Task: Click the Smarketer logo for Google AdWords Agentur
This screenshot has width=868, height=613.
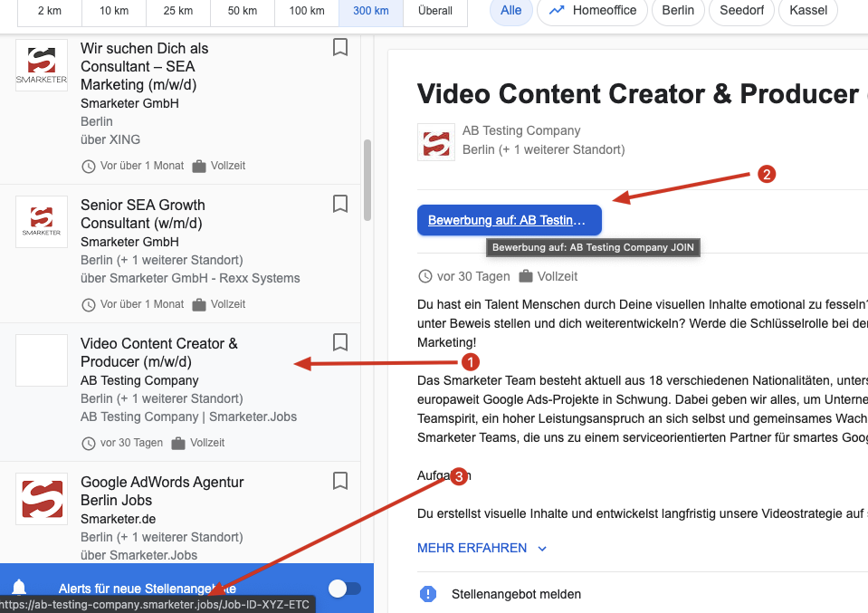Action: 42,499
